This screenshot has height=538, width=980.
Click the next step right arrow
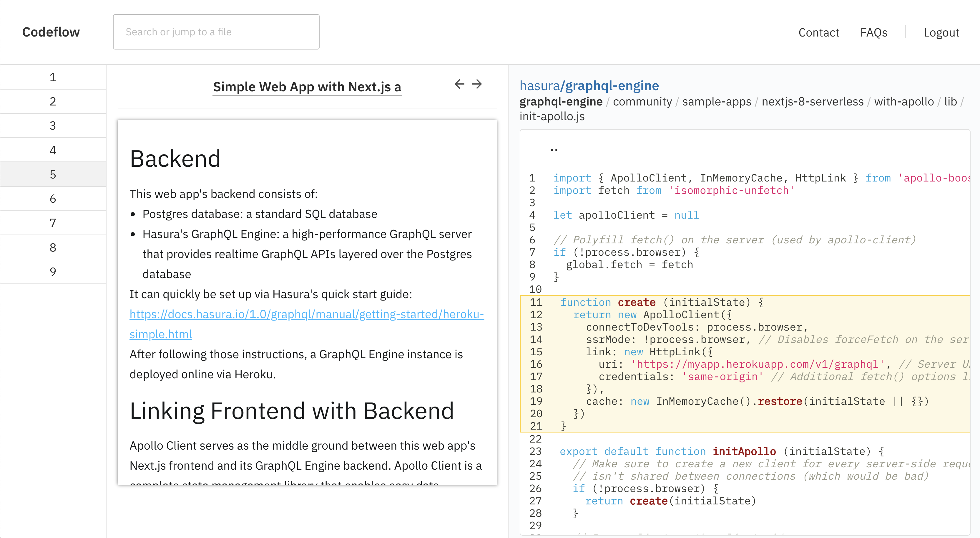pyautogui.click(x=477, y=84)
